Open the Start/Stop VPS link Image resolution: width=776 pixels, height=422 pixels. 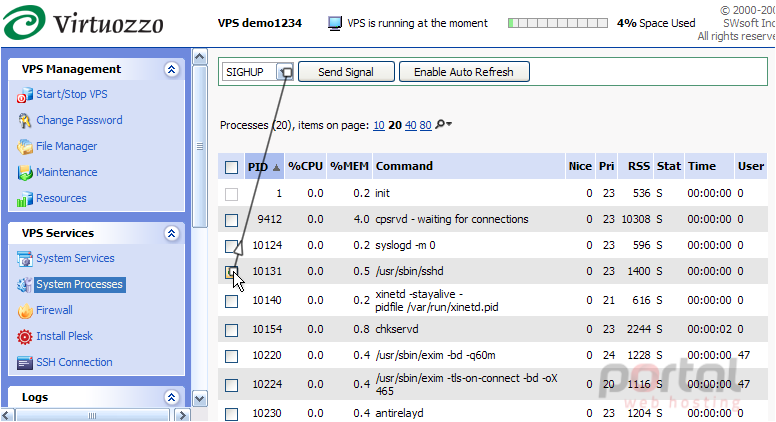(x=72, y=94)
